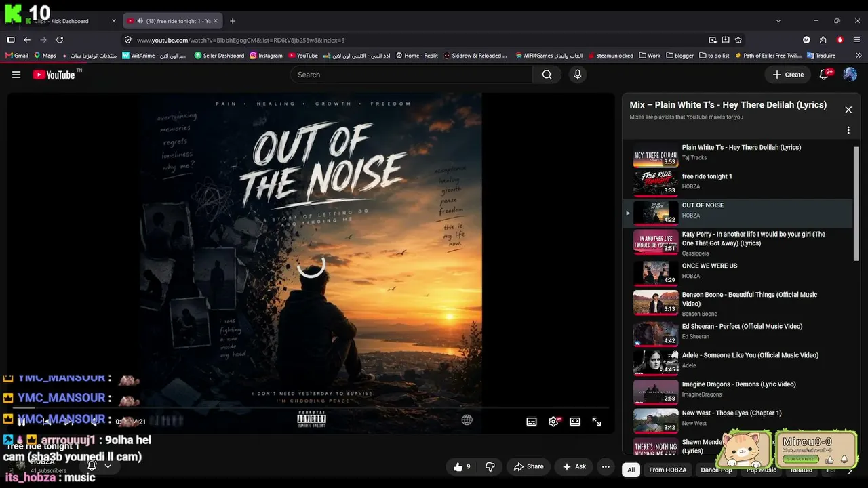Open the steamunlocked bookmark
The image size is (868, 488).
(611, 56)
